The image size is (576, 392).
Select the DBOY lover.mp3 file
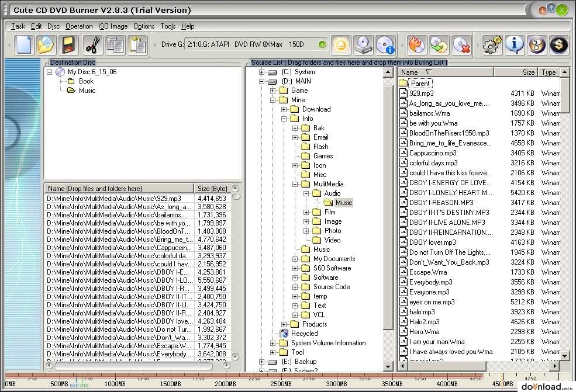(x=432, y=242)
